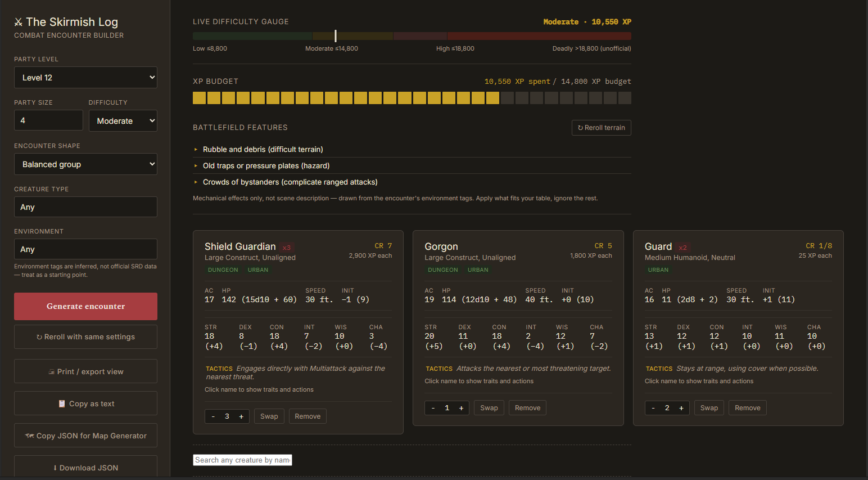Click 'Large Construct, Unaligned' under Gorgon
Viewport: 868px width, 480px height.
click(x=470, y=258)
